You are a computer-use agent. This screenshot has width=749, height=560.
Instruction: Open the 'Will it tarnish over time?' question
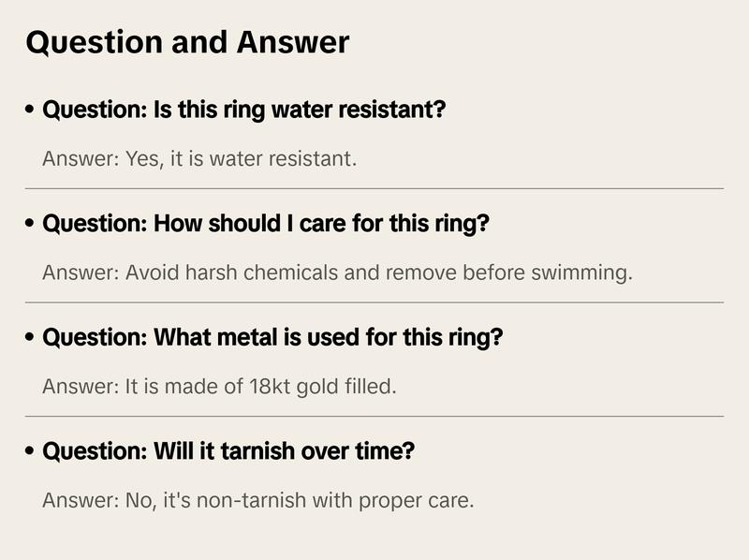pyautogui.click(x=228, y=450)
